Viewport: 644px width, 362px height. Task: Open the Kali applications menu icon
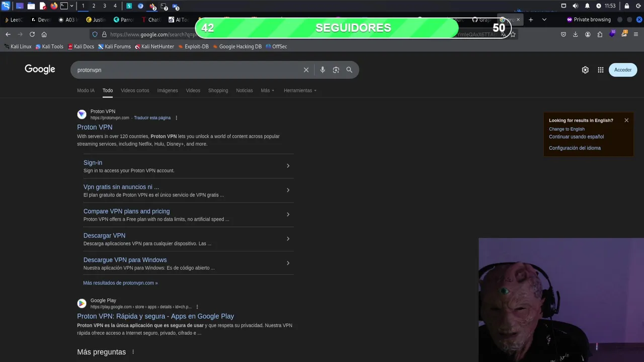point(6,6)
